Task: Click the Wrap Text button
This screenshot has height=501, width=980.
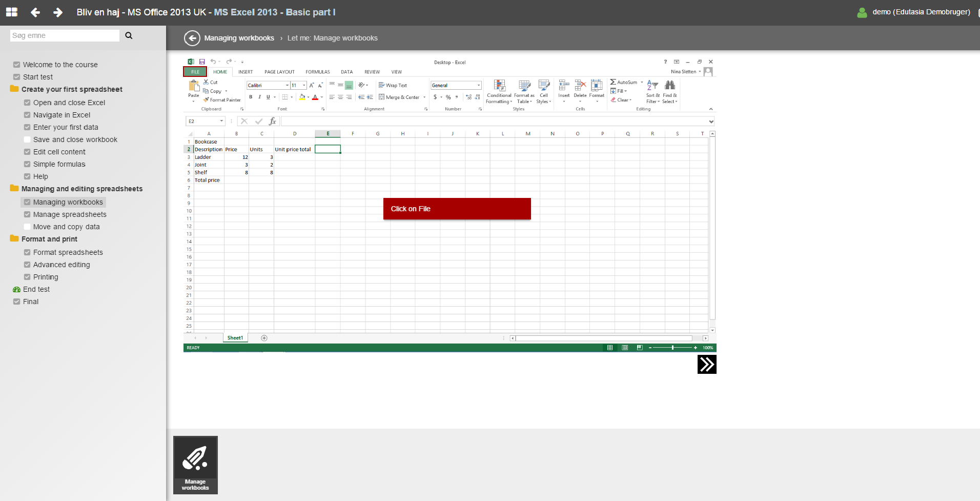Action: (393, 86)
